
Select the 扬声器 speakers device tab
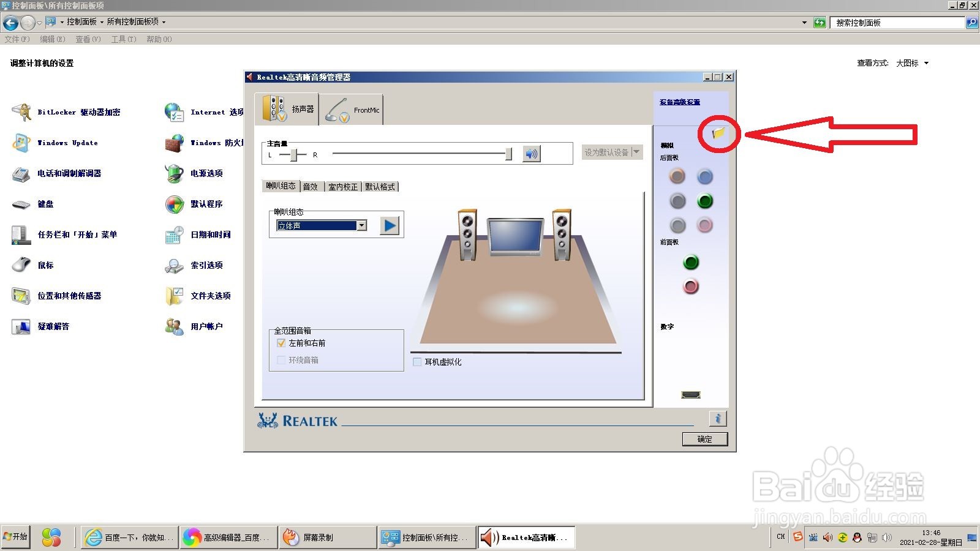coord(287,110)
